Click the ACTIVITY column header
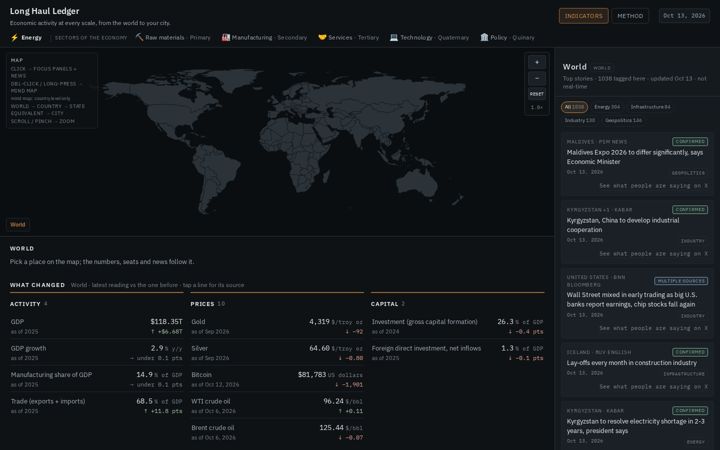This screenshot has height=450, width=720. pyautogui.click(x=28, y=304)
